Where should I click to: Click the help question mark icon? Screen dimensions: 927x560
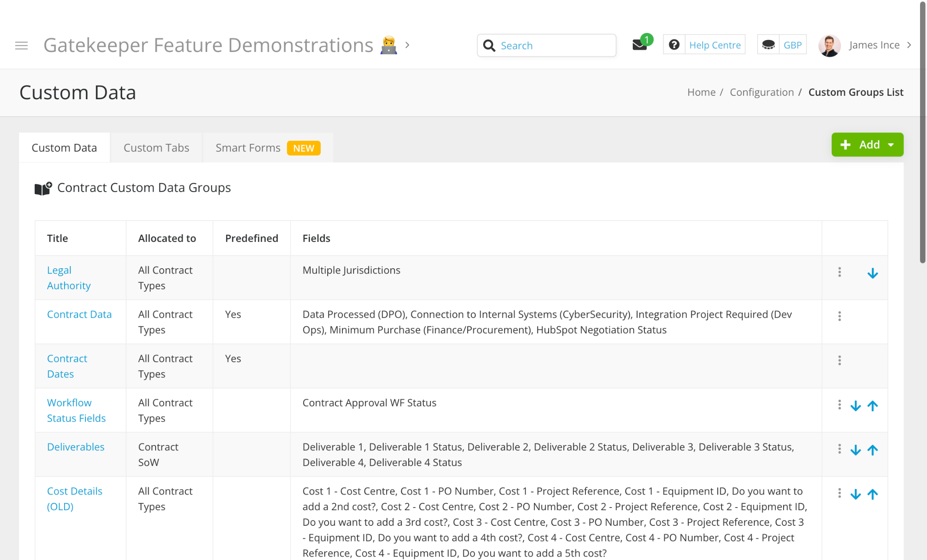674,45
